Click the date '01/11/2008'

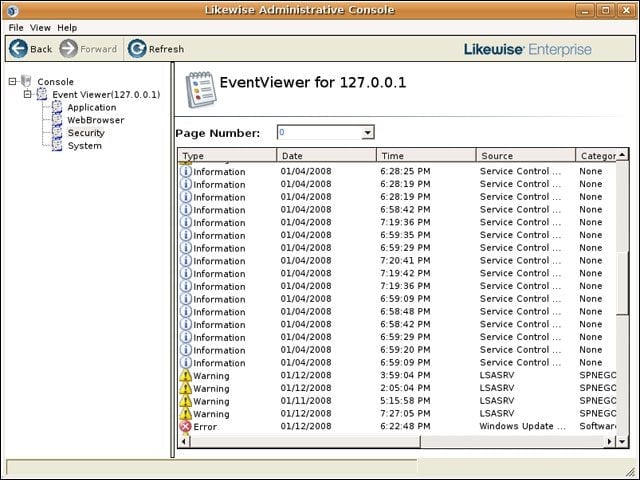pyautogui.click(x=306, y=401)
